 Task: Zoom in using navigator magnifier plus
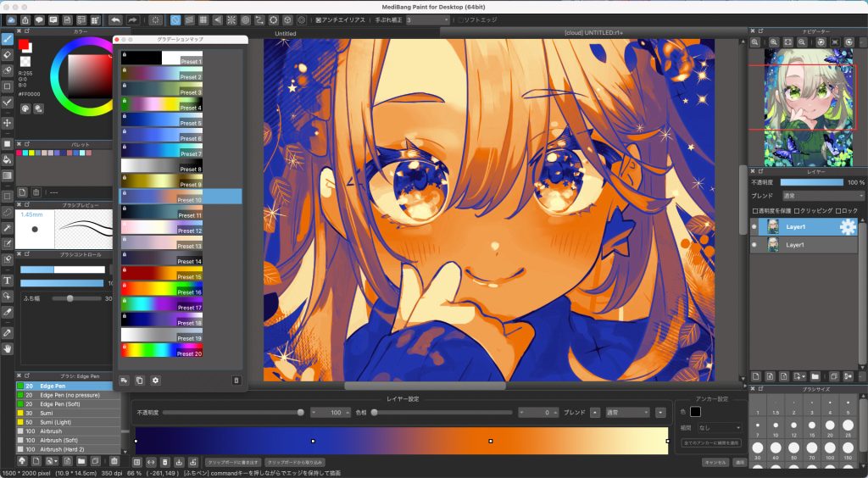(x=774, y=42)
